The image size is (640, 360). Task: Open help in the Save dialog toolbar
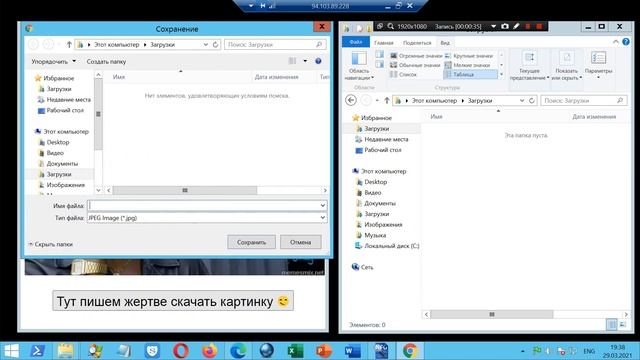pyautogui.click(x=318, y=61)
